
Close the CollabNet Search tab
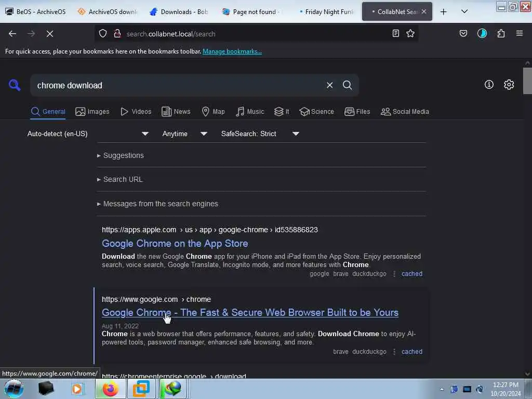click(424, 11)
